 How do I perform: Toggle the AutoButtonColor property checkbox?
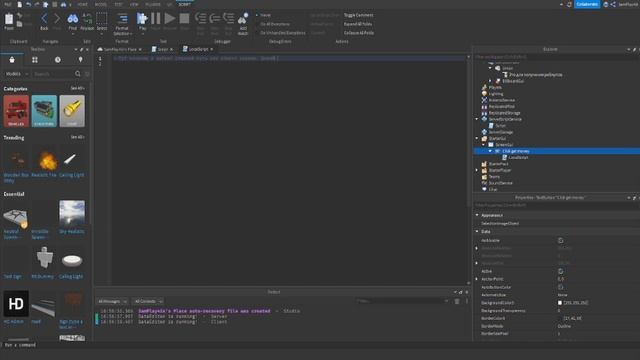click(560, 287)
